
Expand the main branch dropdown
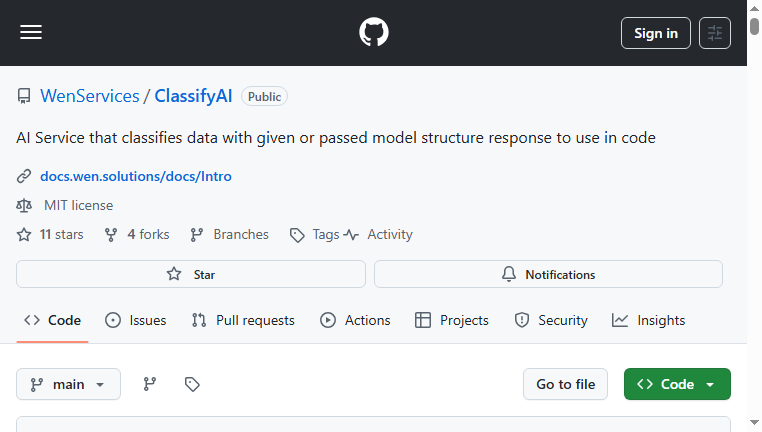point(69,384)
